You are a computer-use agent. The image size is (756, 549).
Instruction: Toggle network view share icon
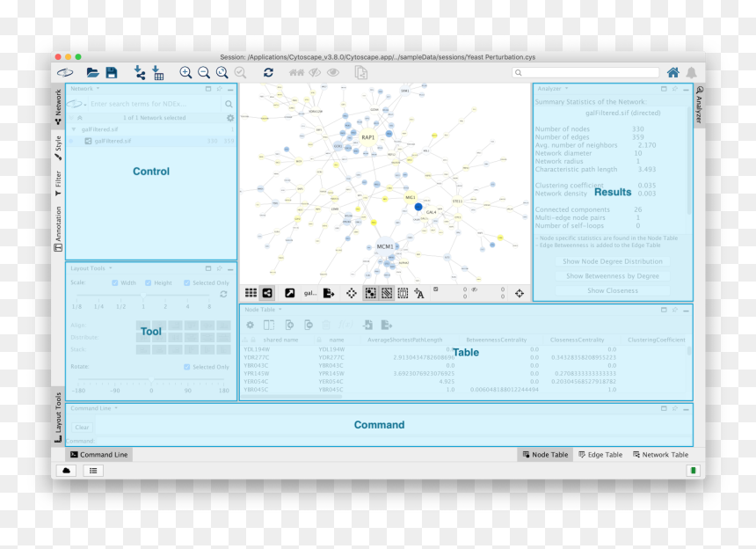267,293
